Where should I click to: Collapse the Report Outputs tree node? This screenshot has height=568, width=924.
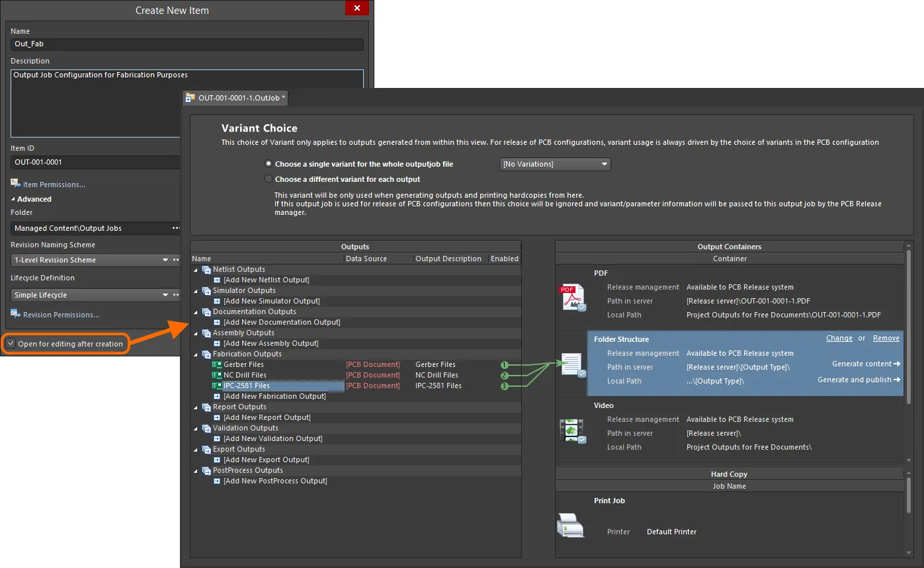pos(196,407)
